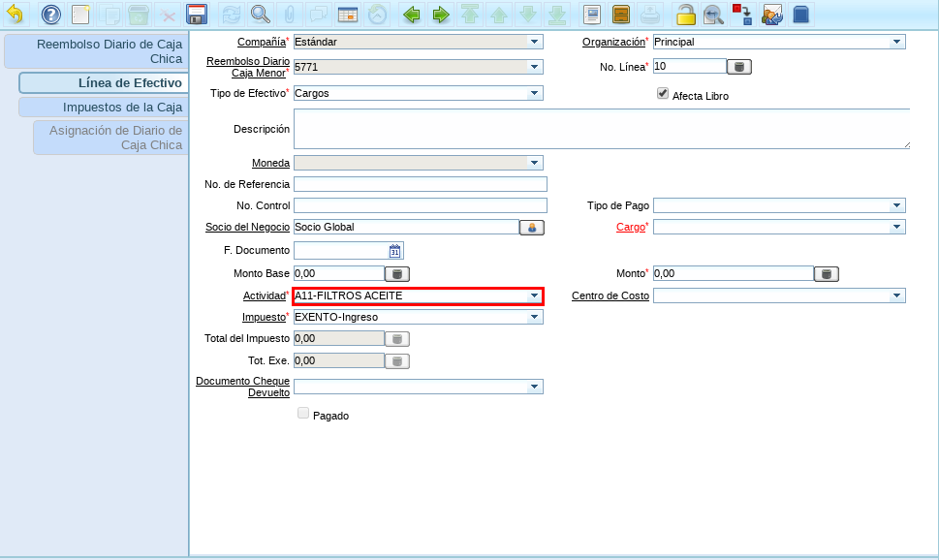Open Socio del Negocio search button
Viewport: 939px width, 560px height.
click(x=532, y=228)
